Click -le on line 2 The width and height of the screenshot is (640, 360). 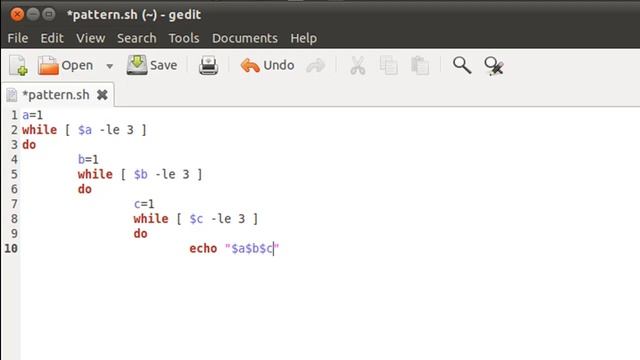click(110, 130)
